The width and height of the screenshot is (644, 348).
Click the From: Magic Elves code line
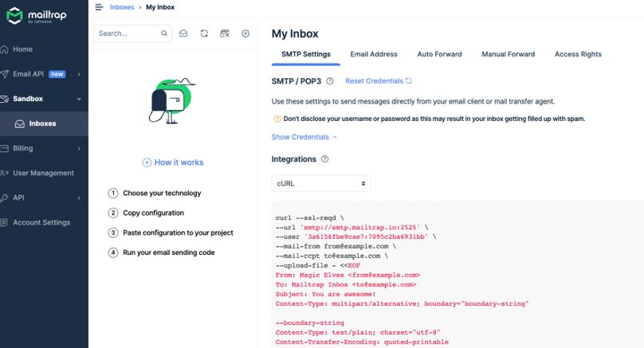click(x=348, y=275)
